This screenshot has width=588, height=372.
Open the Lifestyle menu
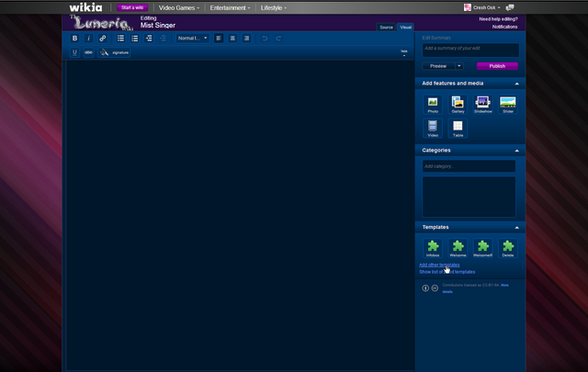pyautogui.click(x=274, y=7)
